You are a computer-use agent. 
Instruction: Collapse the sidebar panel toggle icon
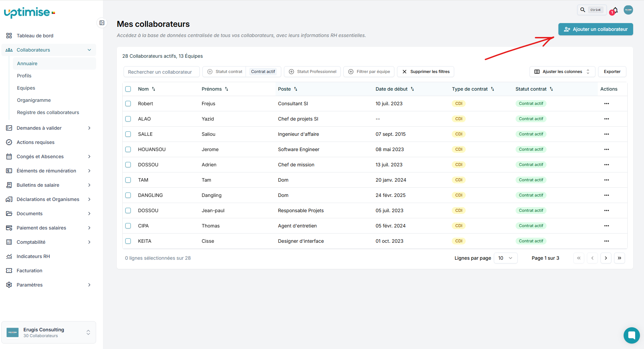tap(102, 23)
